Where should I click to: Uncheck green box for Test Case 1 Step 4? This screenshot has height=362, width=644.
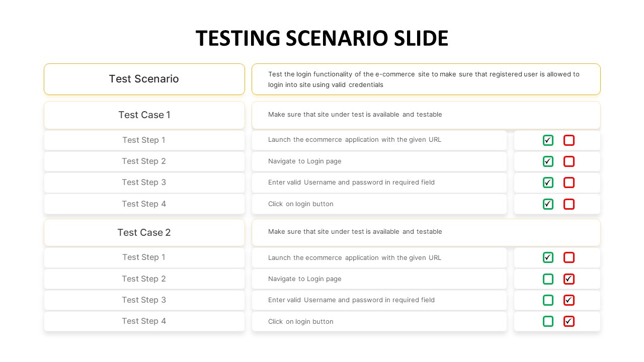click(x=548, y=204)
